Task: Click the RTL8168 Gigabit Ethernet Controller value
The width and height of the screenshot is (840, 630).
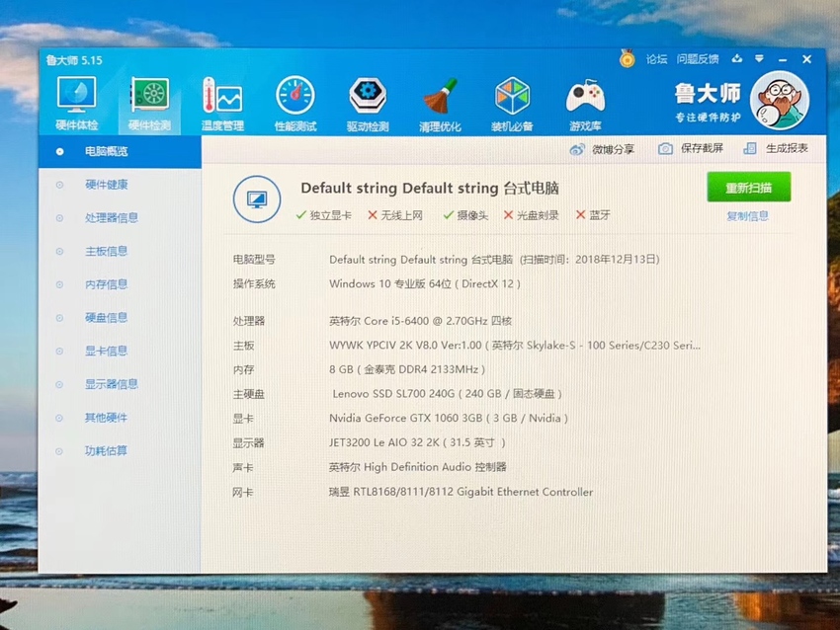Action: (x=462, y=492)
